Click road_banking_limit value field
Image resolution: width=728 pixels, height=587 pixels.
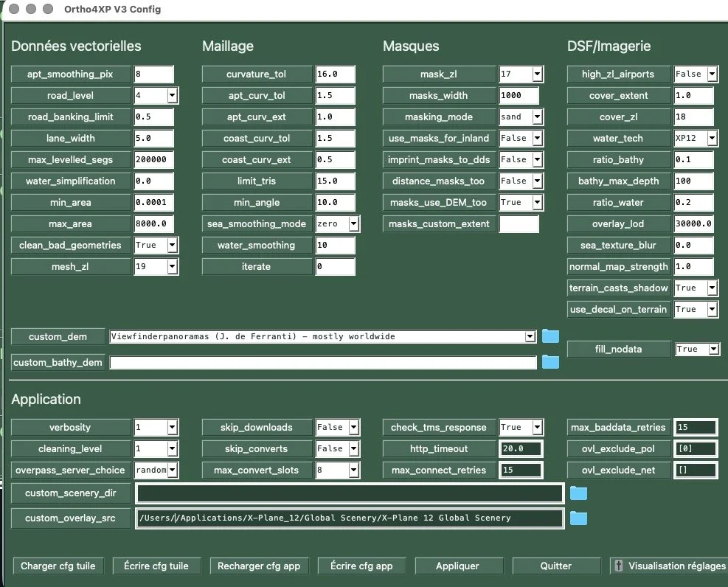point(153,117)
